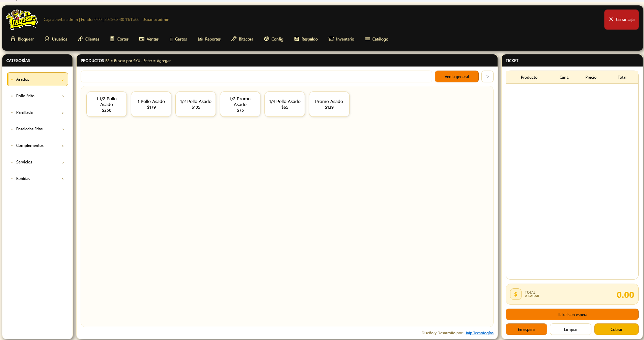The height and width of the screenshot is (340, 644).
Task: Click the red Cerrar caja button
Action: 621,20
